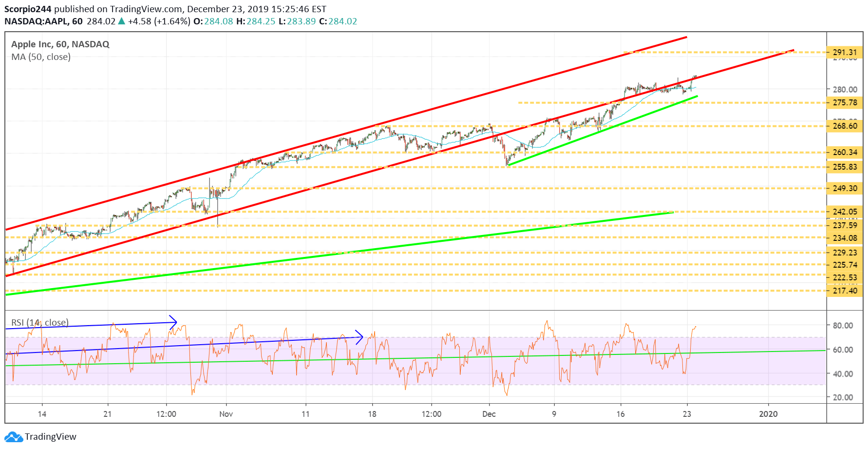Screen dimensions: 868x450
Task: Click the RSI 60.00 axis label
Action: pos(843,350)
